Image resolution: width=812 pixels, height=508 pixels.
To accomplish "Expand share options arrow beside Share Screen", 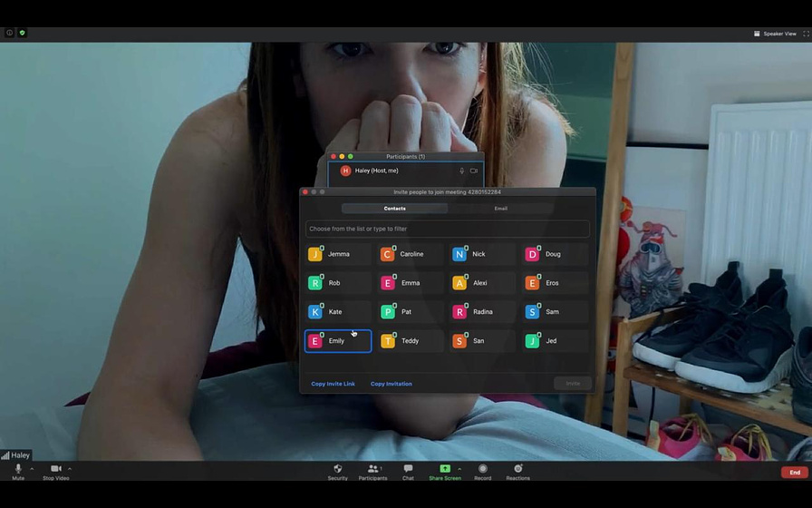I will (459, 469).
